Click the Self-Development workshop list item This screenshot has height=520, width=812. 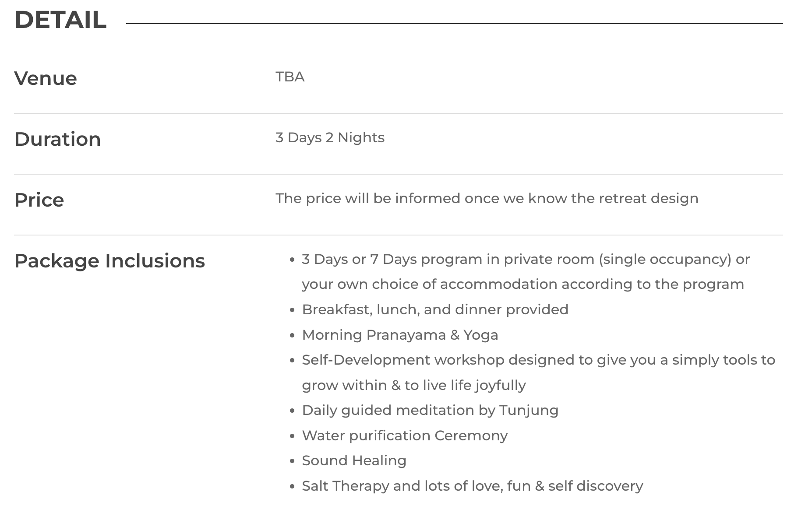[538, 372]
